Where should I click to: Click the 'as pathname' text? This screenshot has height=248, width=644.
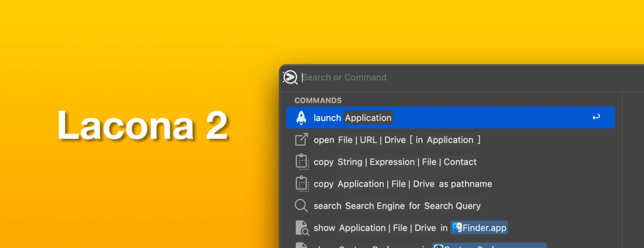466,184
